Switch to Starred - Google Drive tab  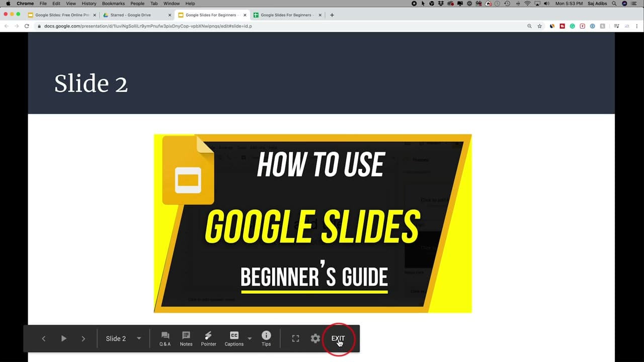click(136, 15)
